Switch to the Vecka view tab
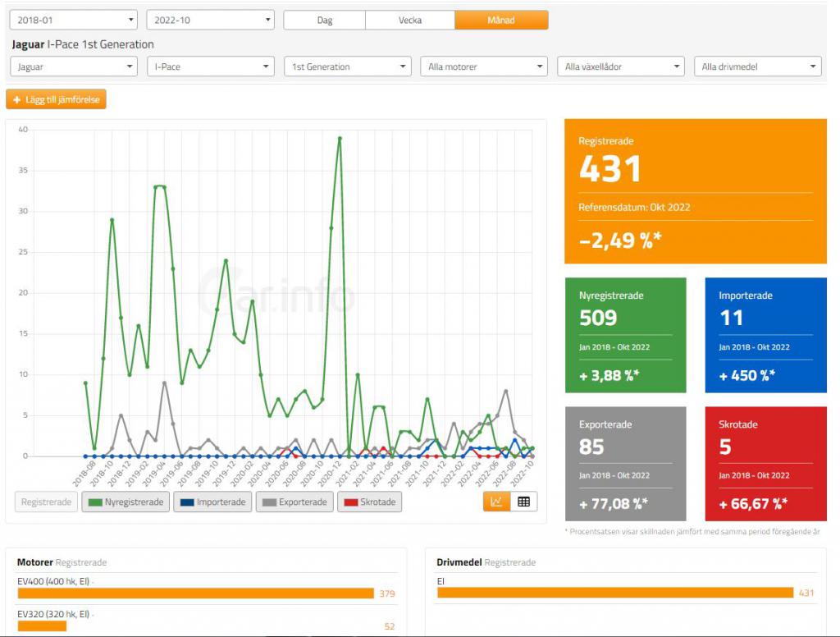The width and height of the screenshot is (840, 637). tap(410, 21)
